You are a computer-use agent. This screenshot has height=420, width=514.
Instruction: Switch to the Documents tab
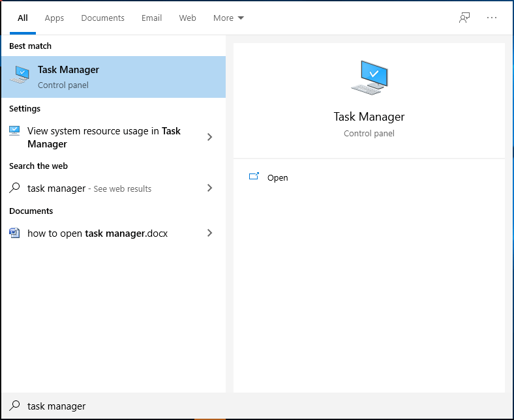pyautogui.click(x=102, y=18)
